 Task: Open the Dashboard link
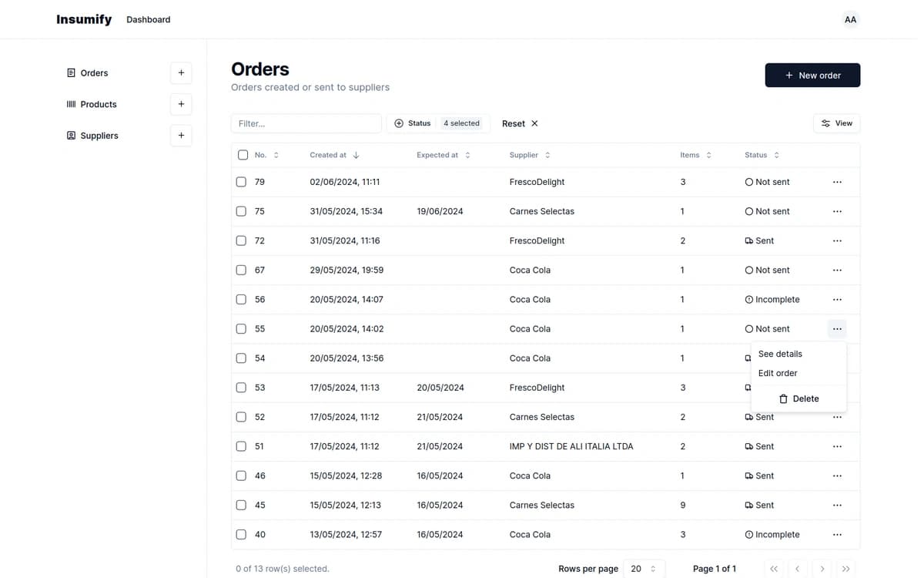pos(149,19)
